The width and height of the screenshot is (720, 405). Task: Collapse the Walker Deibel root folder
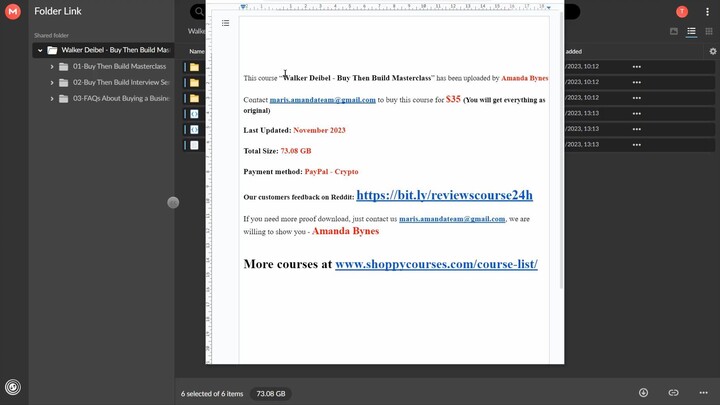click(x=40, y=50)
